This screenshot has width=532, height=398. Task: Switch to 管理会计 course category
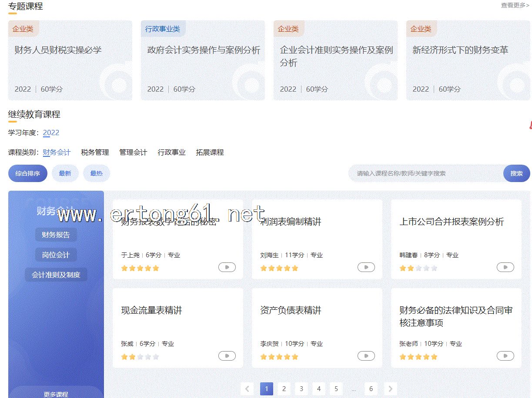coord(133,153)
